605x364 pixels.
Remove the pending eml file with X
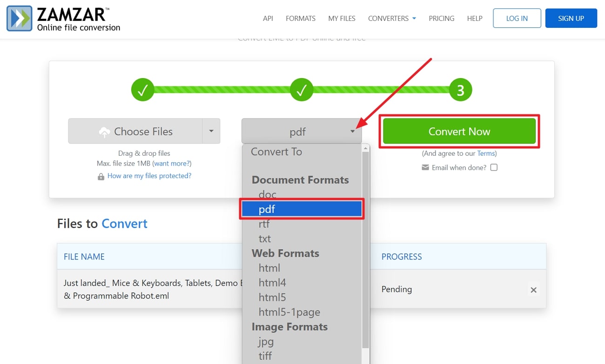click(x=534, y=290)
